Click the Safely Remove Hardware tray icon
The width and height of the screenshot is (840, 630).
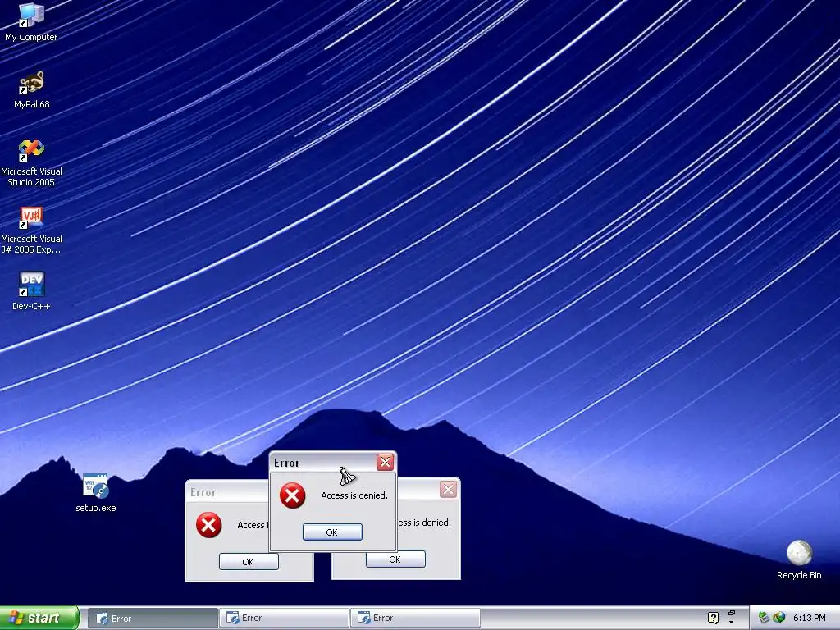pyautogui.click(x=764, y=618)
